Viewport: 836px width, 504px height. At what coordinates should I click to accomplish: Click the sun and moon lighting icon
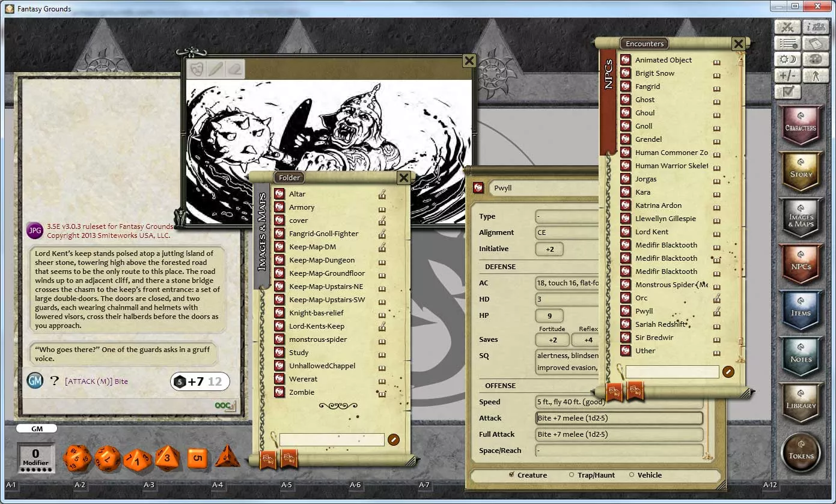(x=788, y=59)
